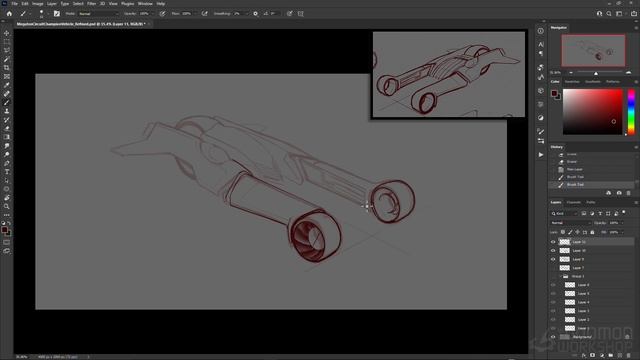This screenshot has height=360, width=640.
Task: Open smoothing options gear
Action: coord(256,13)
